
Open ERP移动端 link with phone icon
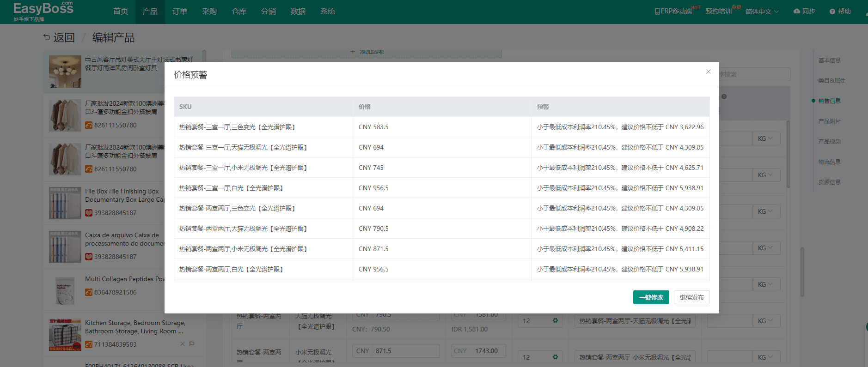coord(673,11)
